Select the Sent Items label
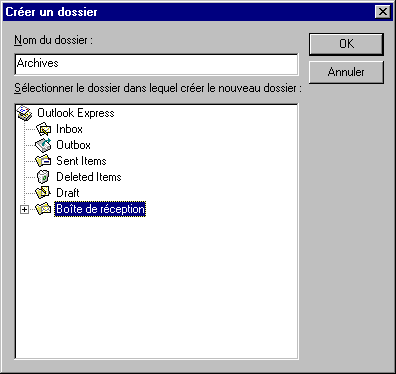Screen dimensions: 396x374 81,161
